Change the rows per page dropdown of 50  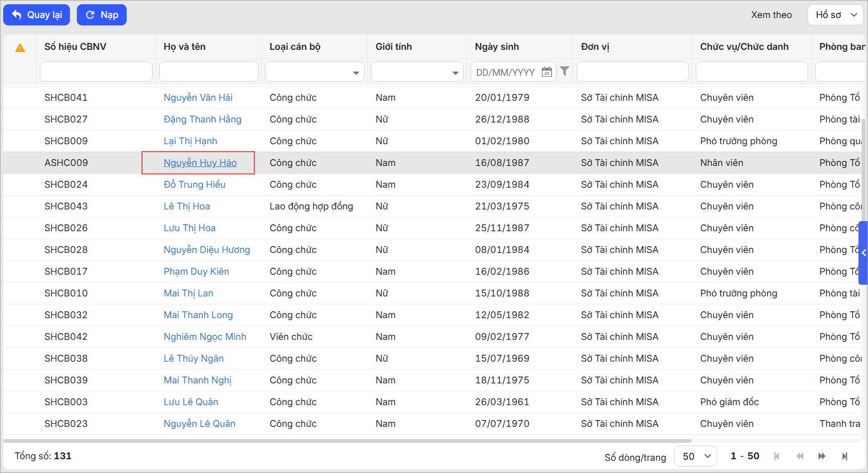(x=695, y=456)
